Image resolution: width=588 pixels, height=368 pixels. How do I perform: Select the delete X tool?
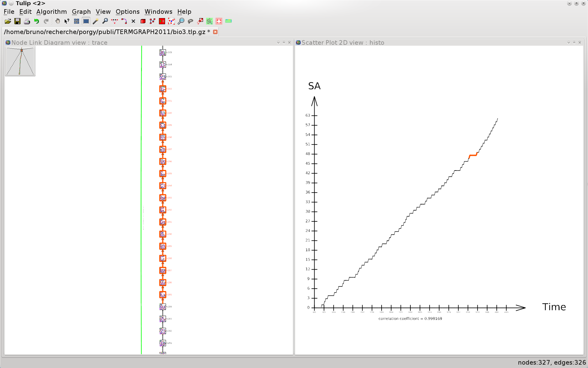point(133,21)
